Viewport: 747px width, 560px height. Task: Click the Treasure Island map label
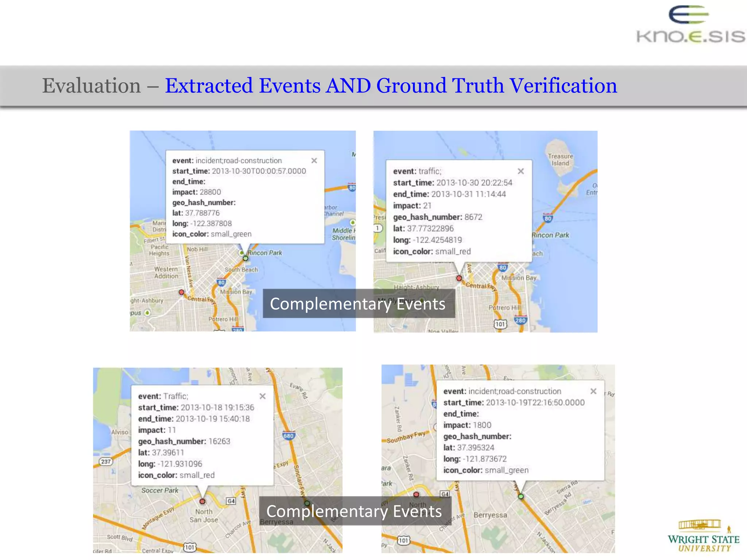(560, 160)
